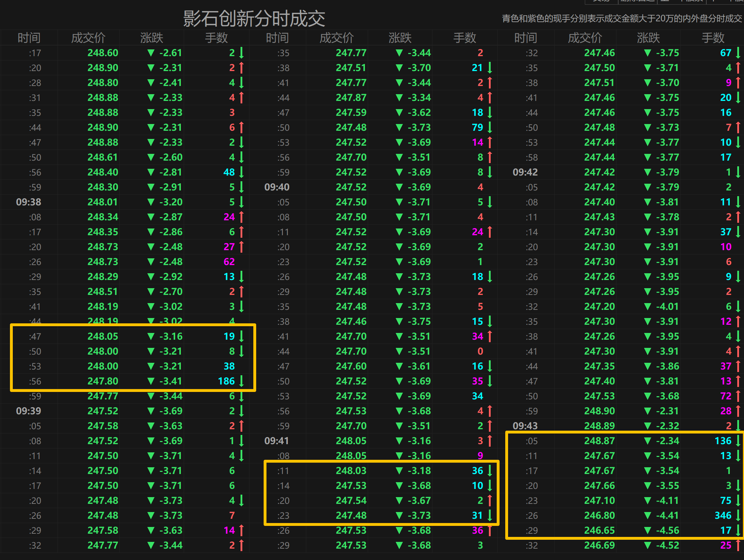Click the 影石创新分时成交 title
Viewport: 744px width, 560px height.
254,18
